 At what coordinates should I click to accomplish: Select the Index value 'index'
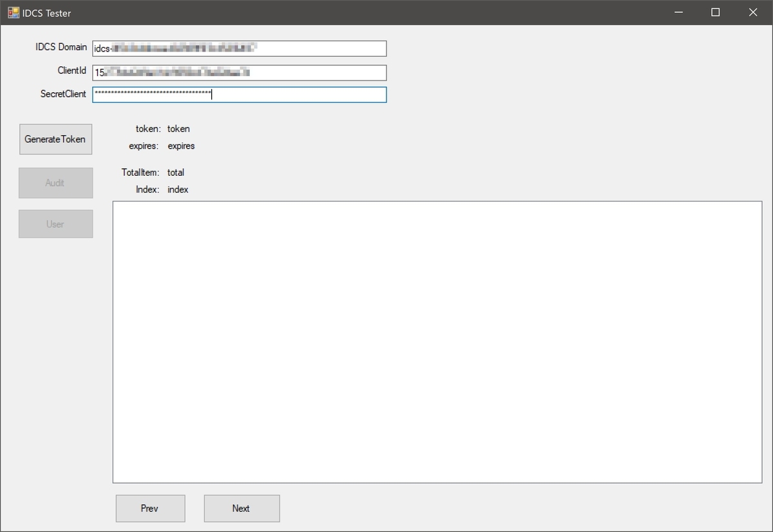point(178,190)
